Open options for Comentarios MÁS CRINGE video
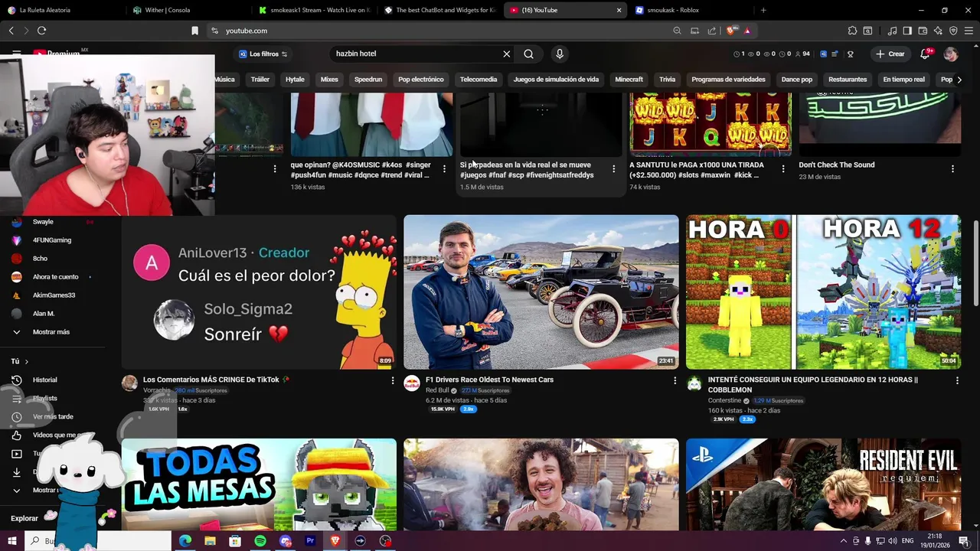Screen dimensions: 980x551 pos(393,380)
